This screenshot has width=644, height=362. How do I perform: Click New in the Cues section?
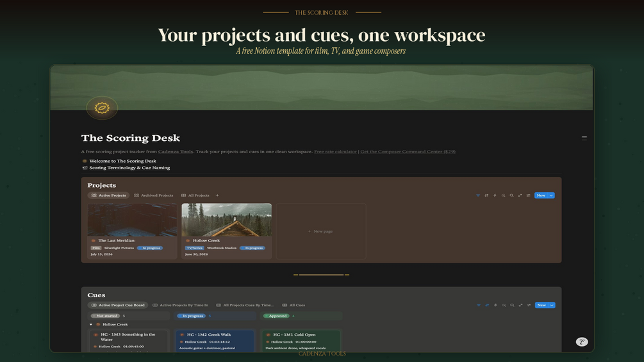pyautogui.click(x=541, y=305)
